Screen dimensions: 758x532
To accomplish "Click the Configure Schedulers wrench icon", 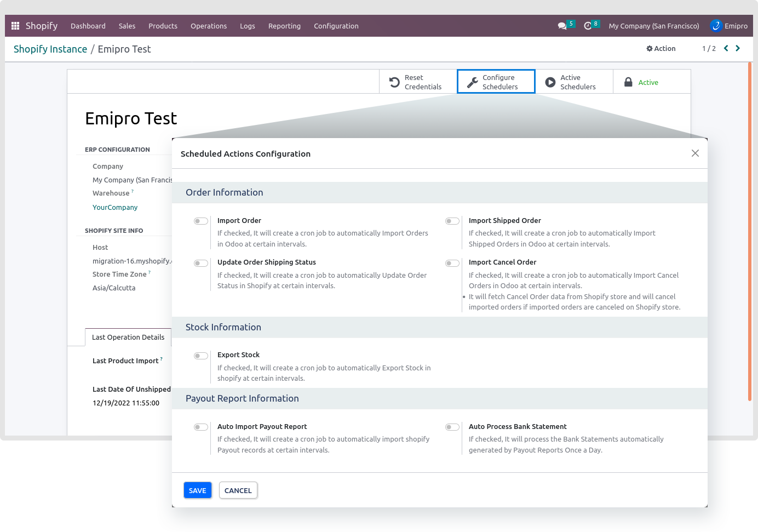I will click(x=472, y=82).
